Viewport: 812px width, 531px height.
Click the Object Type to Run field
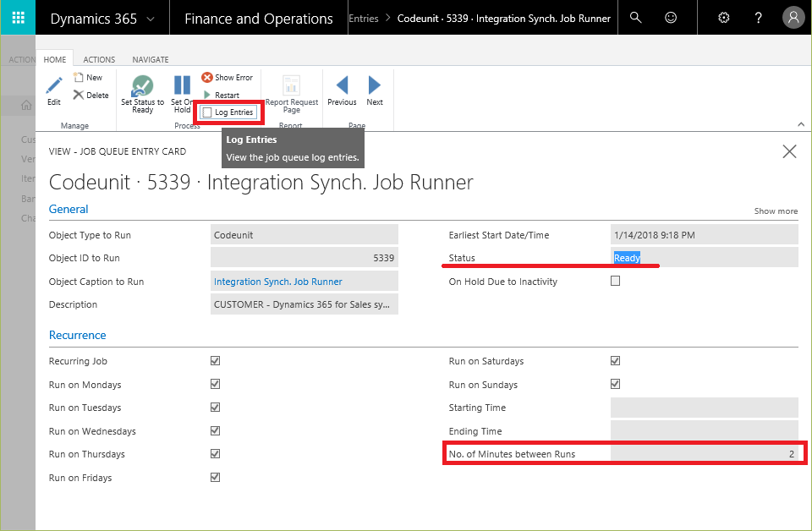click(304, 234)
